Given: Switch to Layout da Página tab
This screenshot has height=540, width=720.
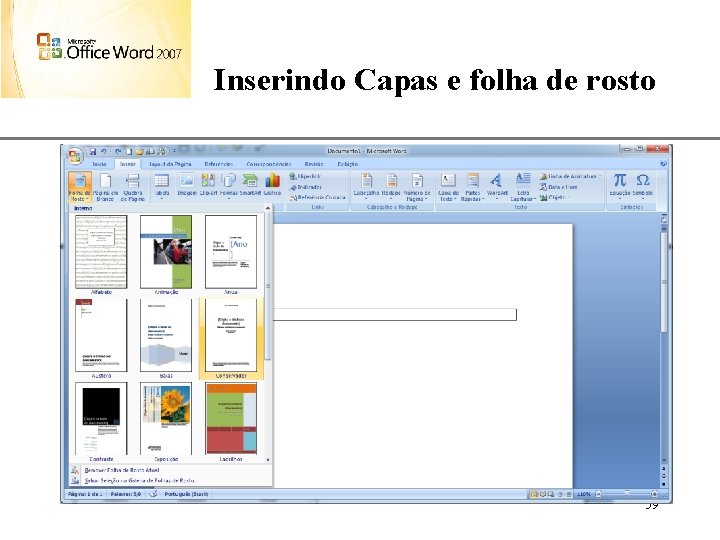Looking at the screenshot, I should 170,164.
